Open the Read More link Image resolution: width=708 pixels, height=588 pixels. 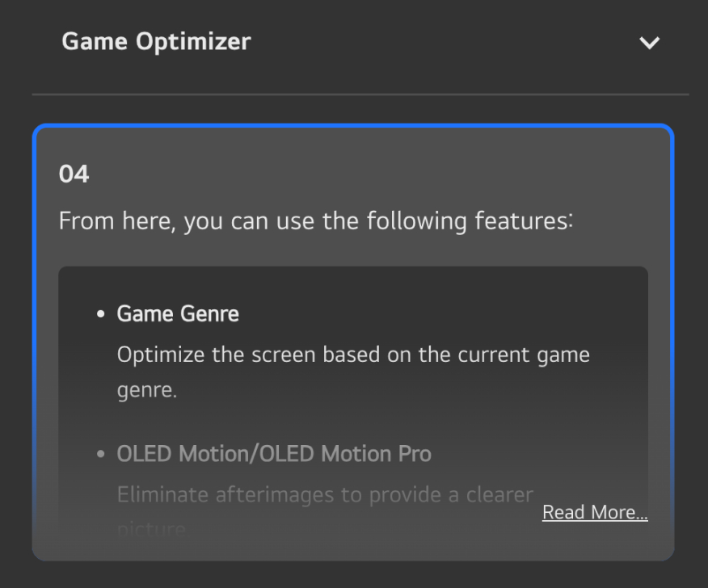tap(595, 512)
